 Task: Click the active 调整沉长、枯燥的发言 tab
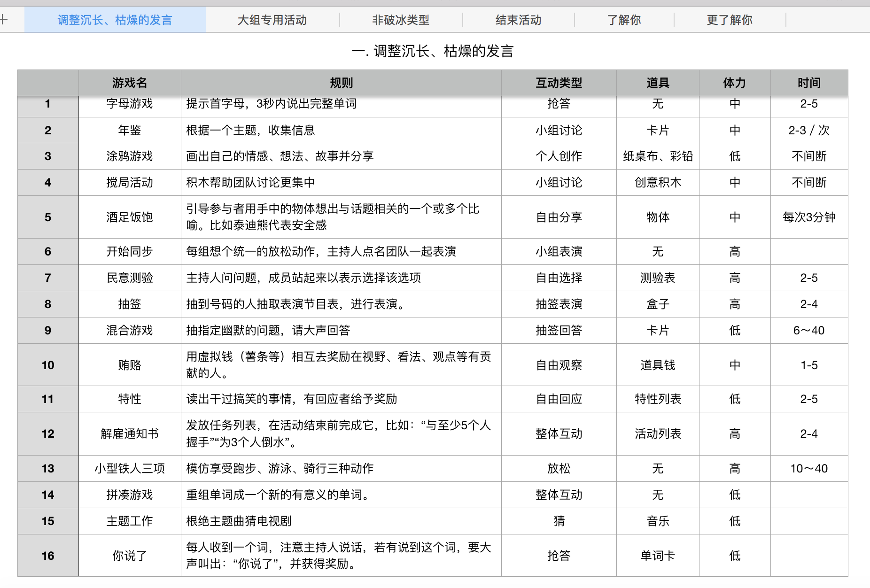(x=115, y=20)
